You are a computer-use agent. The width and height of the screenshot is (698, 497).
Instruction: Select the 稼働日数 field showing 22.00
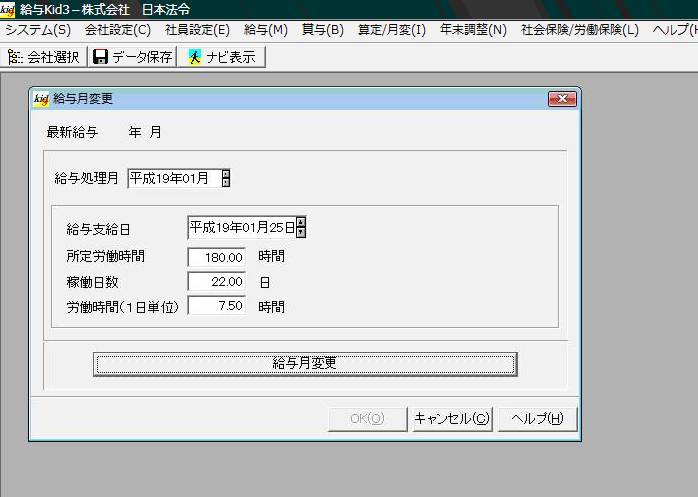tap(217, 282)
